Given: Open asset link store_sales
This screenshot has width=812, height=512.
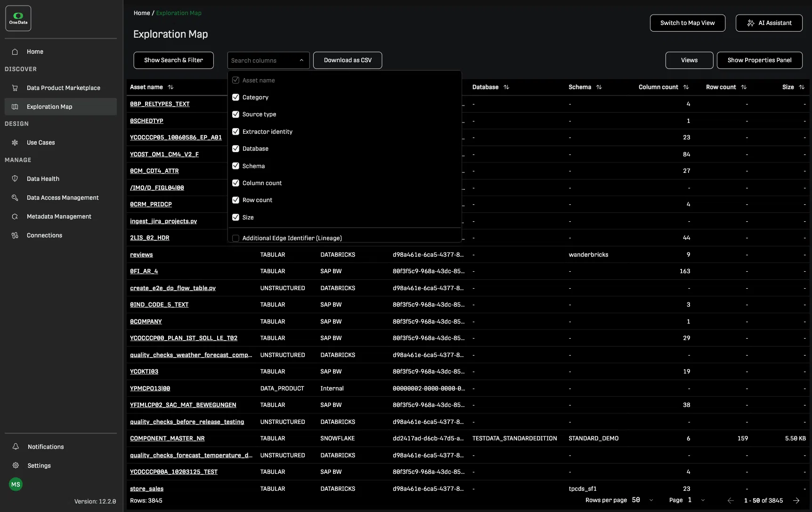Looking at the screenshot, I should coord(146,489).
